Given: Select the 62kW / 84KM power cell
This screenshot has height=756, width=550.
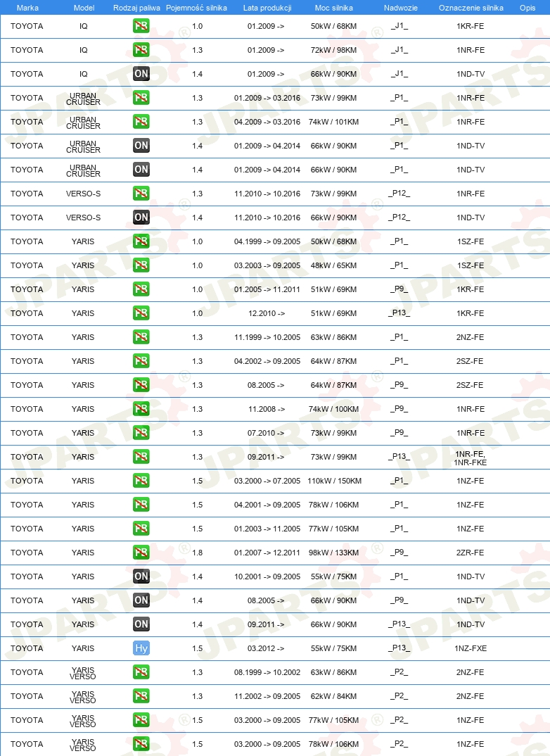Looking at the screenshot, I should (x=334, y=696).
